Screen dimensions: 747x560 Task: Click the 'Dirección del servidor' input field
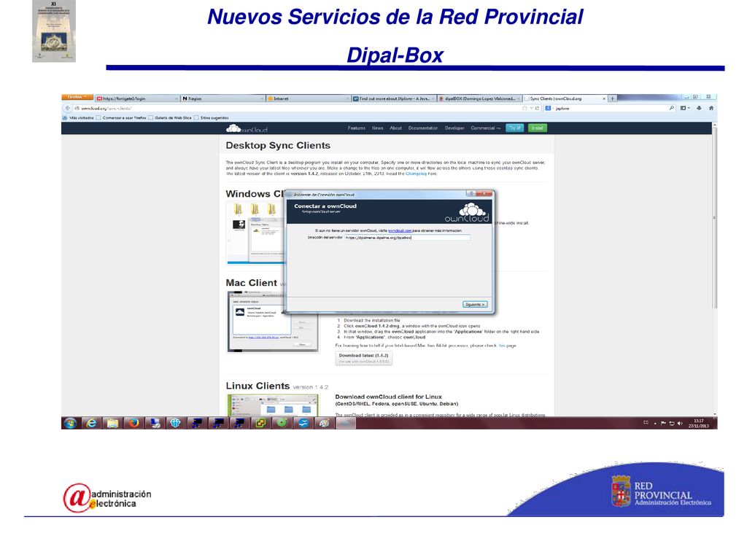pyautogui.click(x=407, y=237)
